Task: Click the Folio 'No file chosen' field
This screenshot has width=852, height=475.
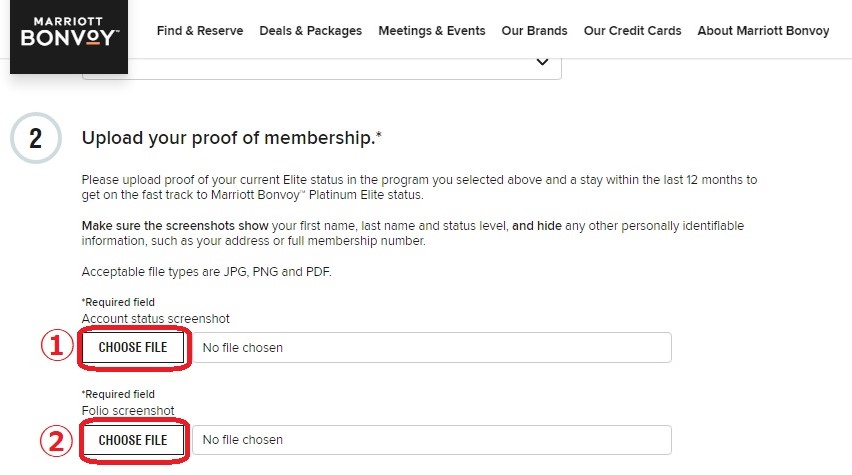Action: tap(432, 440)
